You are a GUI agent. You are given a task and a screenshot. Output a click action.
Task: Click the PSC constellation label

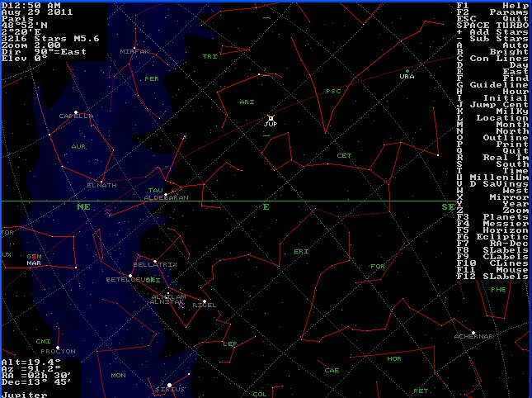tap(333, 92)
